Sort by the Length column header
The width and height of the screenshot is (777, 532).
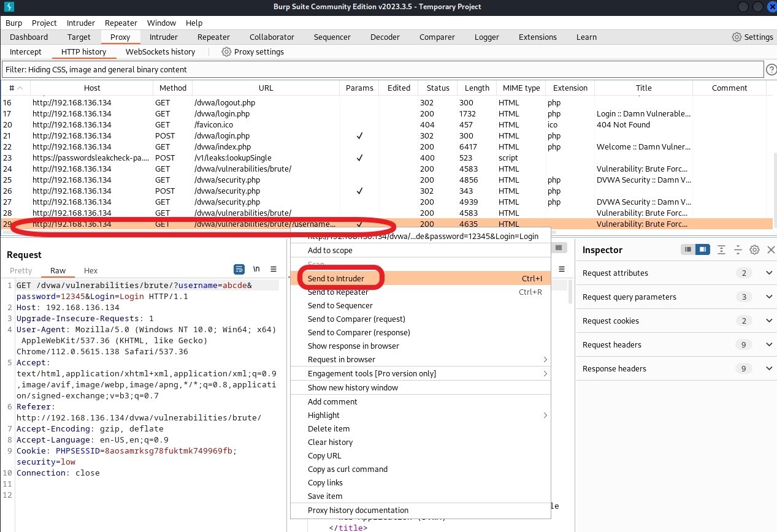point(477,88)
